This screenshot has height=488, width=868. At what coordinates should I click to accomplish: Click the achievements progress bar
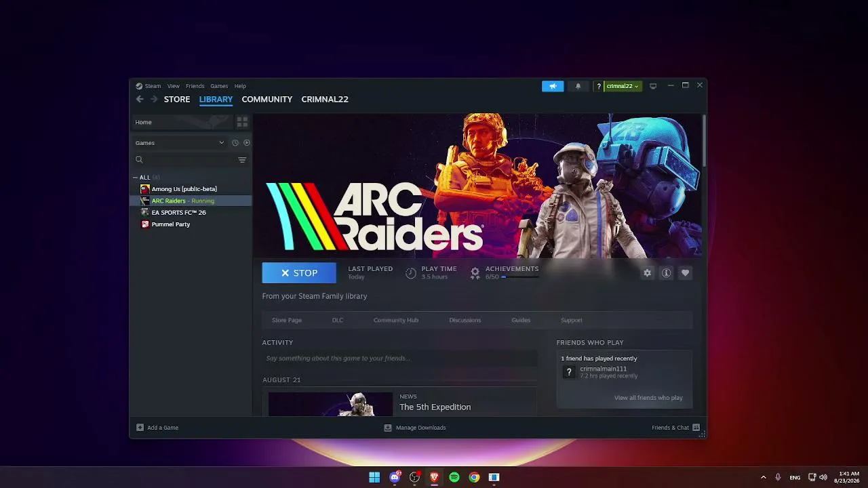520,277
